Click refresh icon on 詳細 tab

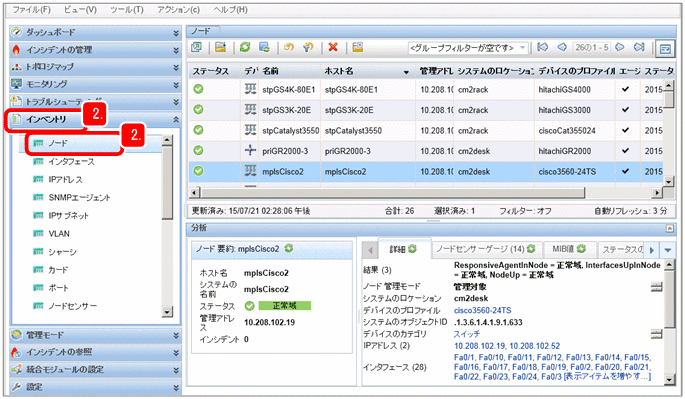click(x=412, y=249)
